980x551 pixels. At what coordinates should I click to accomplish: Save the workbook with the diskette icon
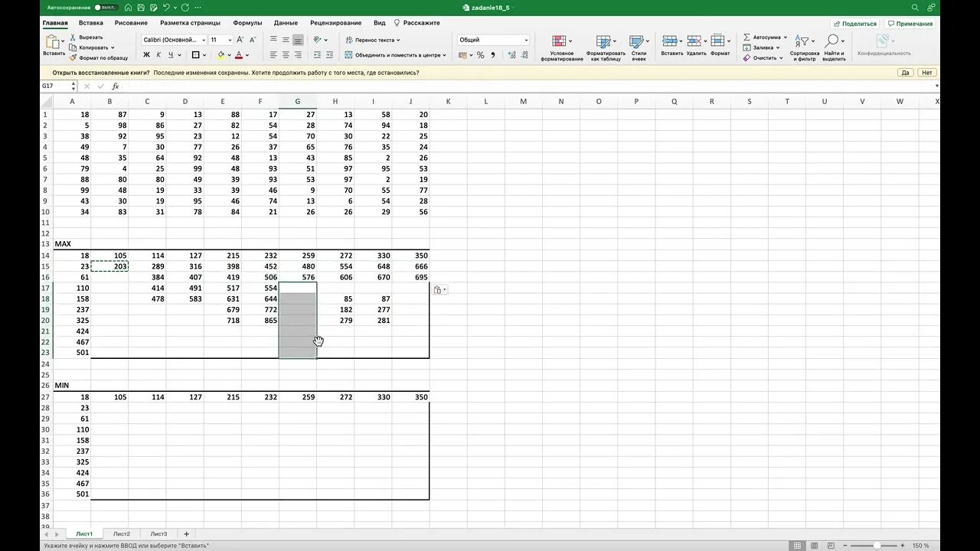pyautogui.click(x=141, y=8)
